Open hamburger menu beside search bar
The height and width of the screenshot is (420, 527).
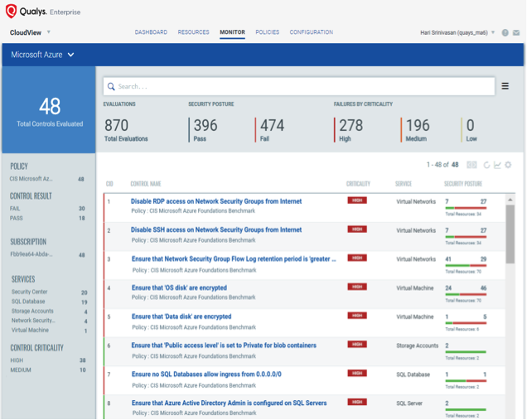pyautogui.click(x=505, y=86)
